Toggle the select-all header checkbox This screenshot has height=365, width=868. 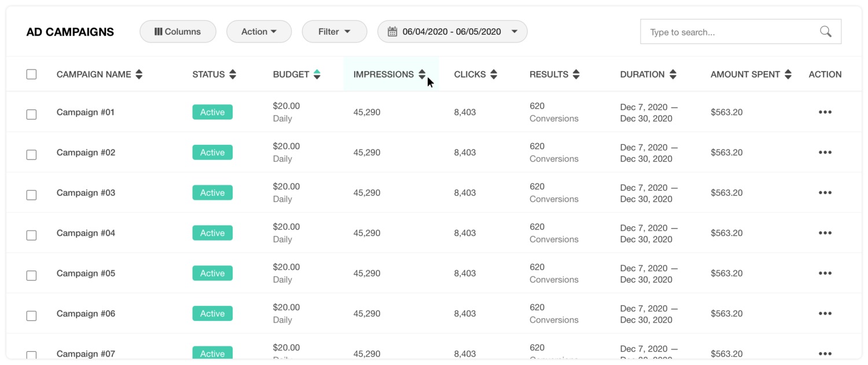pos(31,74)
